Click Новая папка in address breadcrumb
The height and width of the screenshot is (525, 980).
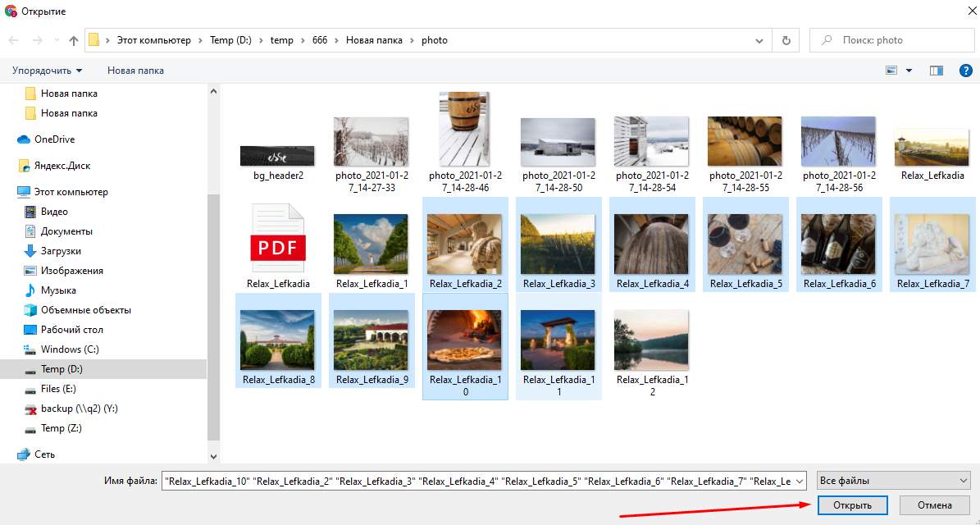375,40
